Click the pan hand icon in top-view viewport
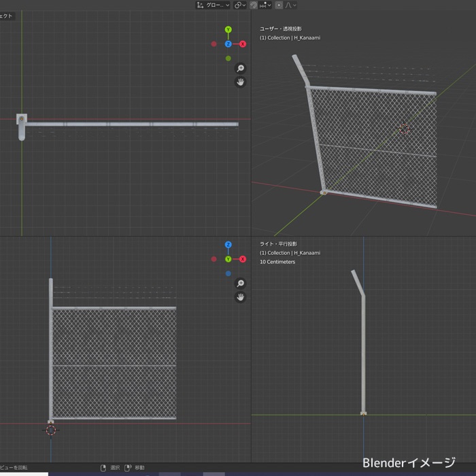Screen dimensions: 476x476 240,82
